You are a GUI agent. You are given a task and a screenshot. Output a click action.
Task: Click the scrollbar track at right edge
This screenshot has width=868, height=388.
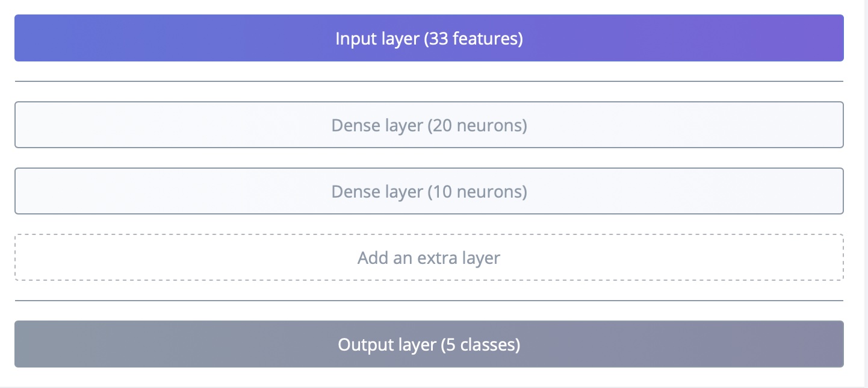pos(864,193)
